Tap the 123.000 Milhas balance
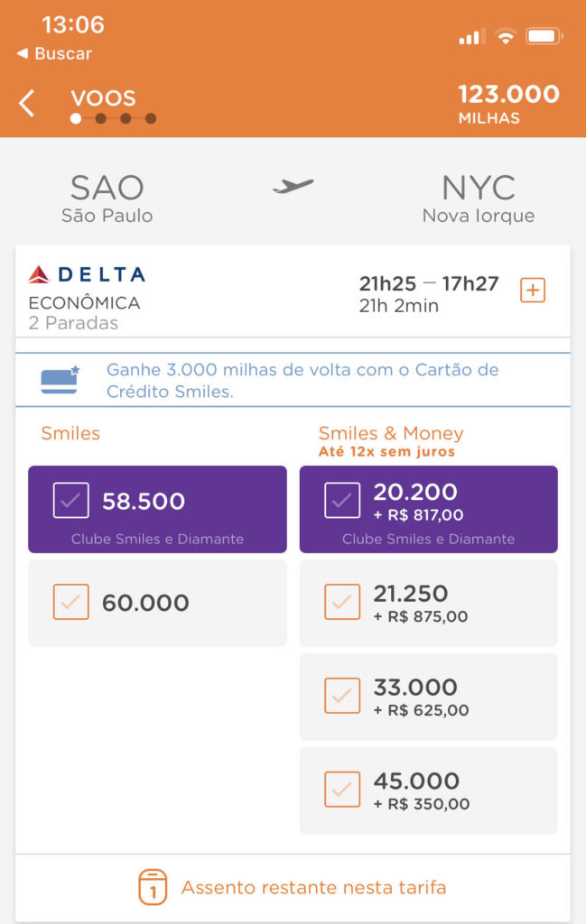This screenshot has height=924, width=586. [x=508, y=104]
